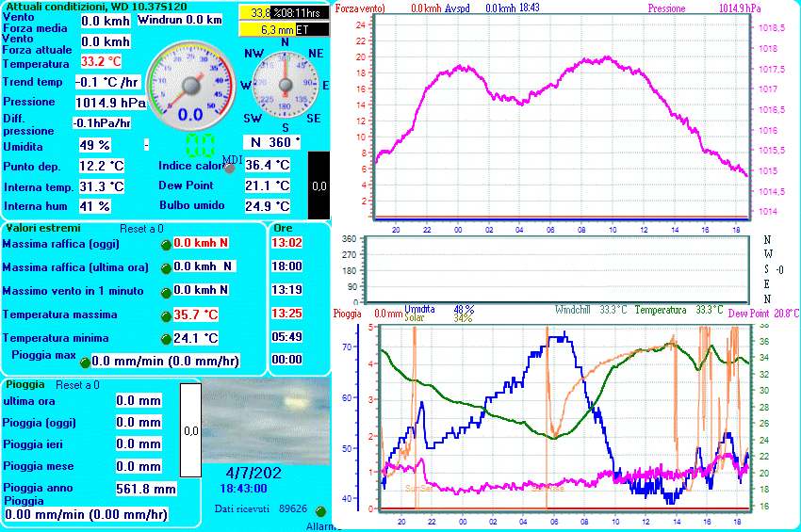Select the Pioggia max time 00:00
This screenshot has width=801, height=532.
click(286, 360)
